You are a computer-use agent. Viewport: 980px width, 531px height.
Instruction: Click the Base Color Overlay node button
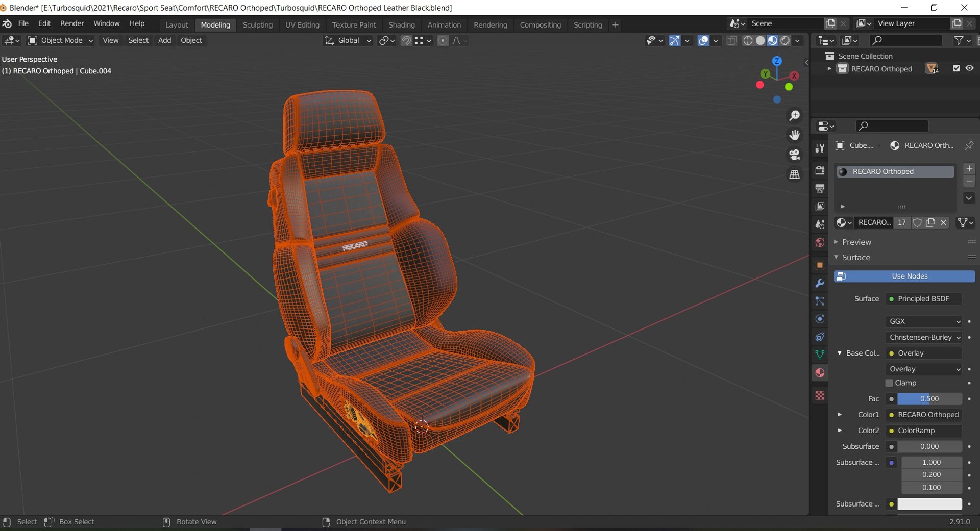pos(923,353)
